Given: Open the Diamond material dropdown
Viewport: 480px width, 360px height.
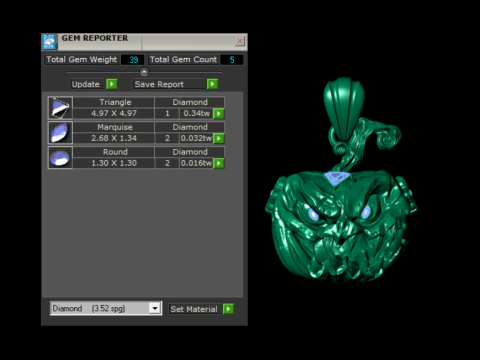Looking at the screenshot, I should (x=155, y=308).
